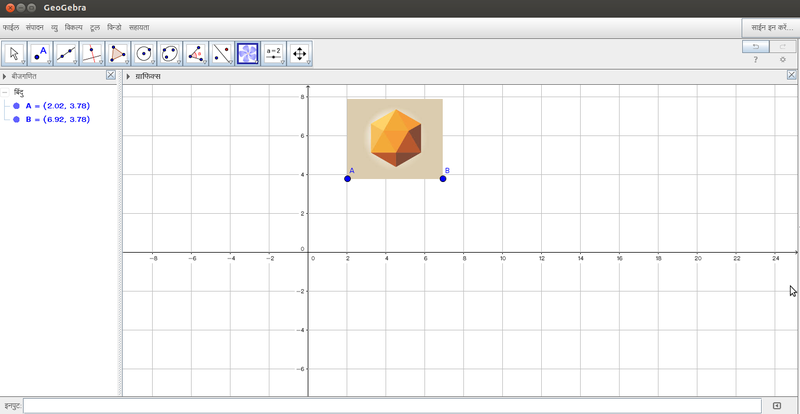The width and height of the screenshot is (800, 414).
Task: Select the Line through two points tool
Action: pyautogui.click(x=66, y=54)
